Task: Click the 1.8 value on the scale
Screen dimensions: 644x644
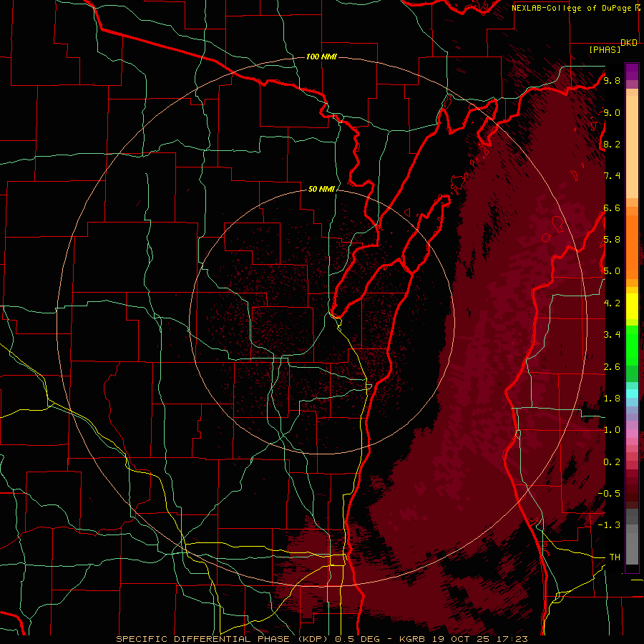Action: 612,399
